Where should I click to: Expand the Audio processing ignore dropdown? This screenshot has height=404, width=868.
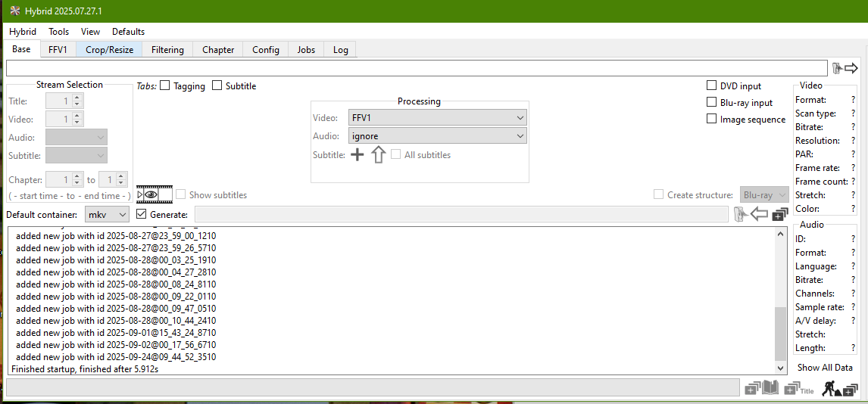pyautogui.click(x=437, y=136)
